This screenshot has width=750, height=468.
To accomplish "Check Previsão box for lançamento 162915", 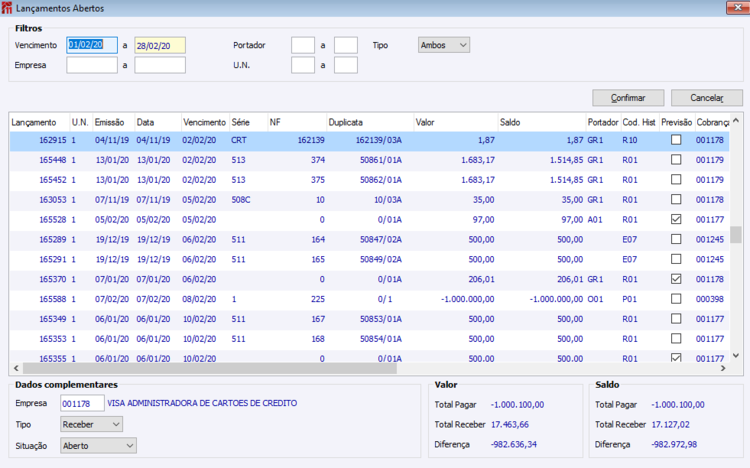I will point(676,141).
